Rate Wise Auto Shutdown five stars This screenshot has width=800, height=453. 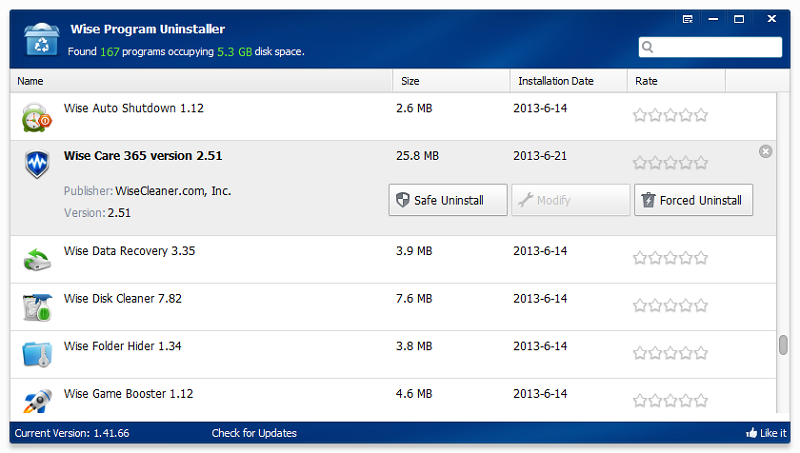coord(701,115)
